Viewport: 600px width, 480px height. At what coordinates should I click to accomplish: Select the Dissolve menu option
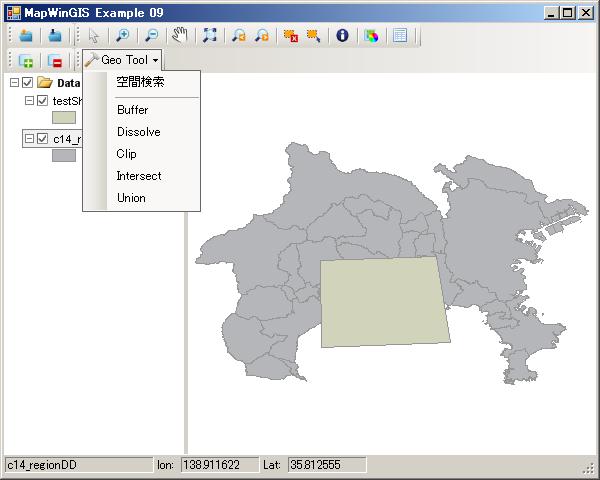click(138, 132)
